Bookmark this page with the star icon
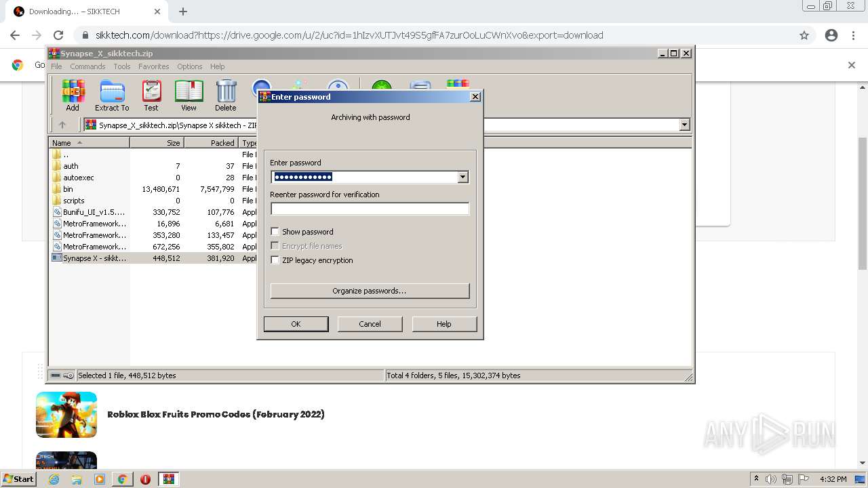This screenshot has width=868, height=488. [804, 35]
